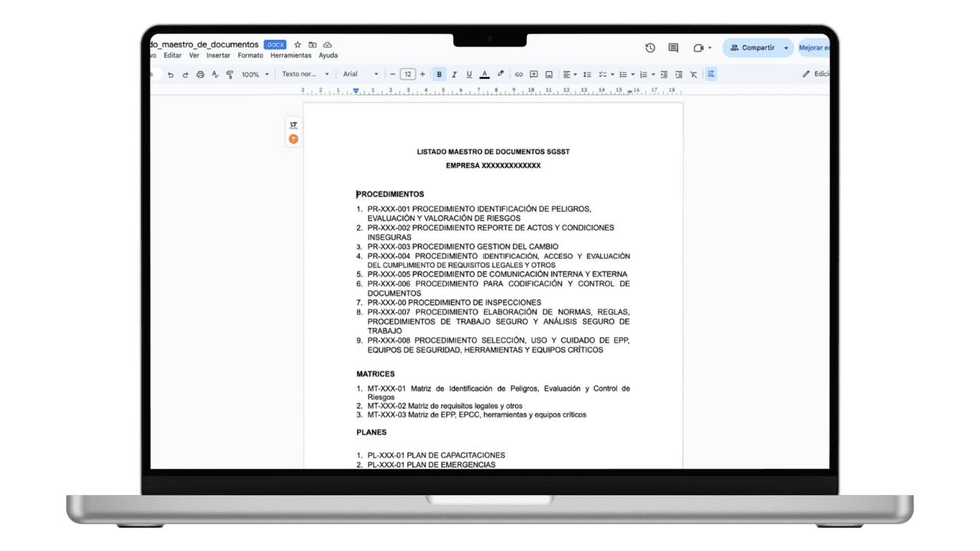This screenshot has height=551, width=980.
Task: Run the spelling and grammar check icon
Action: tap(215, 73)
